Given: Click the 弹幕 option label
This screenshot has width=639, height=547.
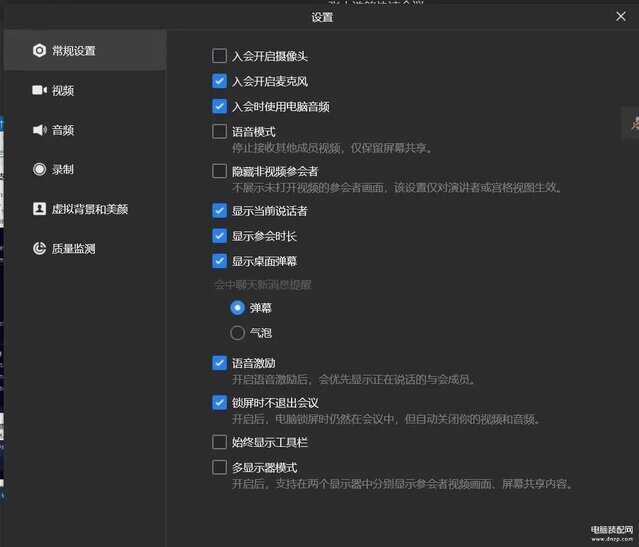Looking at the screenshot, I should point(260,308).
